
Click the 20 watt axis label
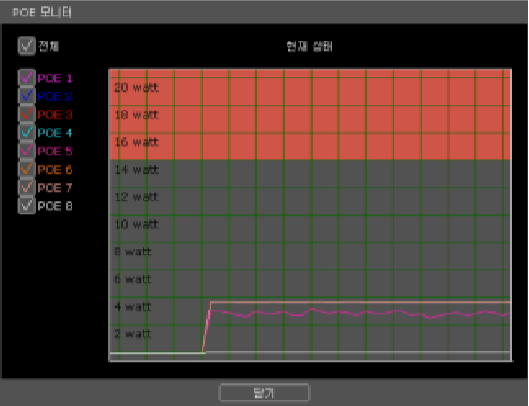click(137, 88)
